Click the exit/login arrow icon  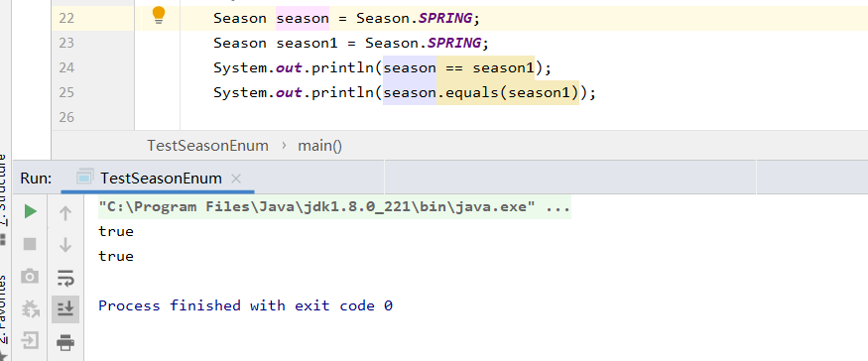click(30, 340)
